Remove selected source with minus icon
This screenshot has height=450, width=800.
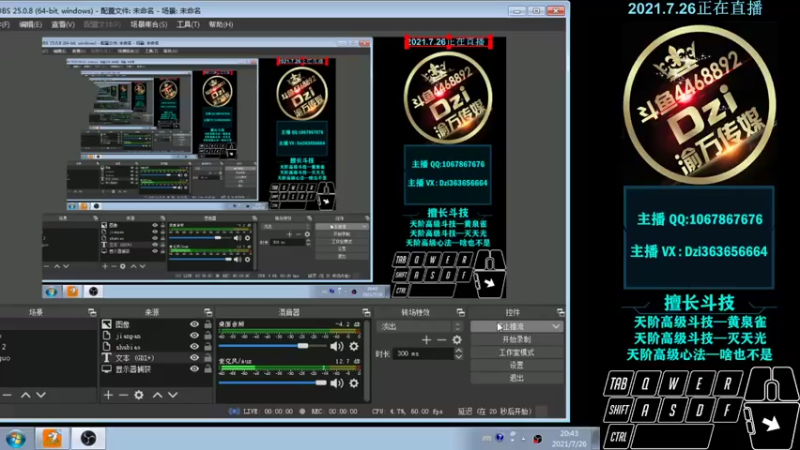[123, 395]
